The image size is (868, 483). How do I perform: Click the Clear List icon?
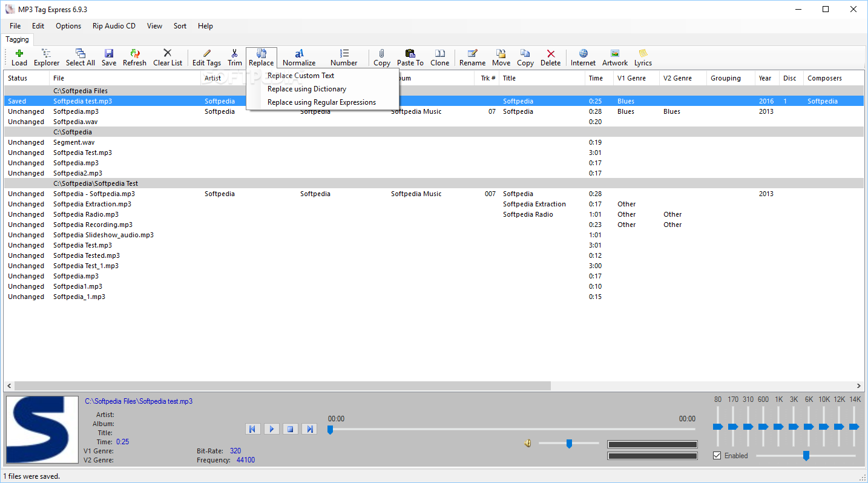tap(168, 58)
